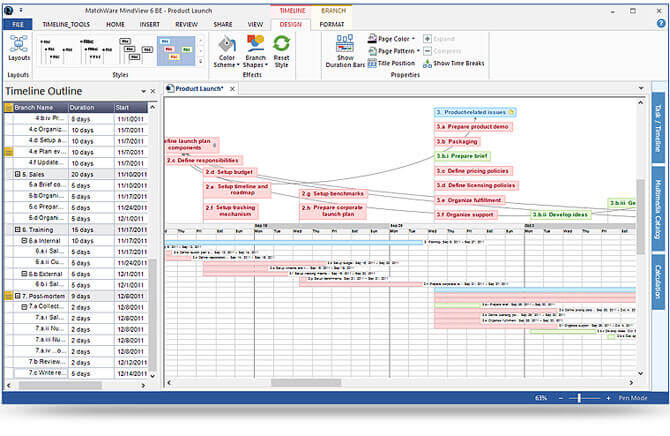Open the Page Pattern dropdown
This screenshot has width=670, height=436.
(394, 51)
